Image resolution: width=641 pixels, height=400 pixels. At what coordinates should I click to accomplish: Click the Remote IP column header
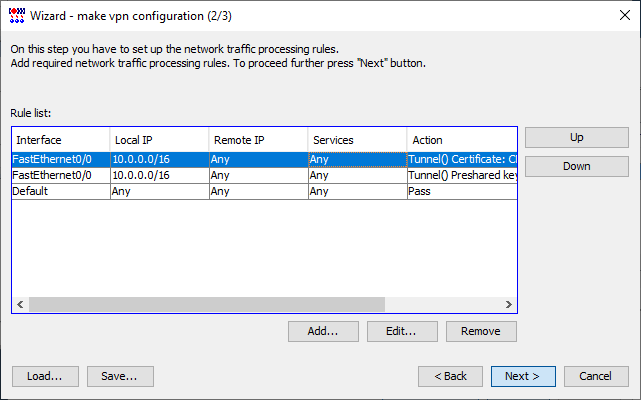(258, 140)
